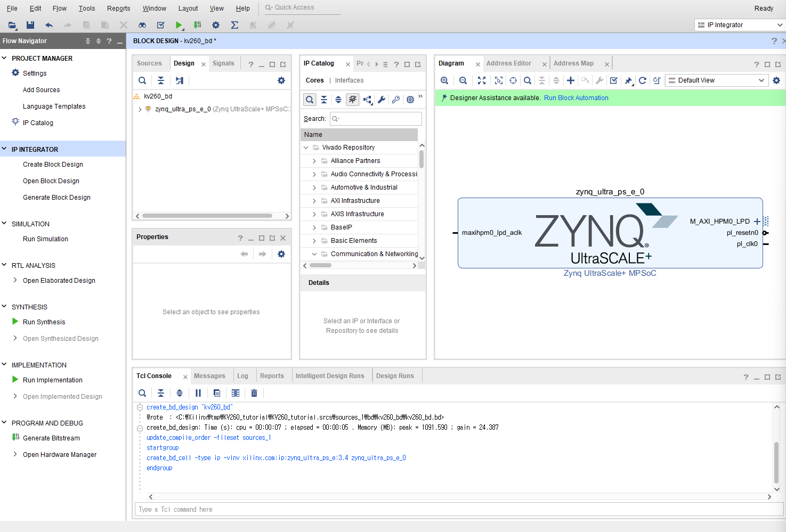Collapse the IP INTEGRATOR section
The width and height of the screenshot is (786, 532).
(x=4, y=149)
